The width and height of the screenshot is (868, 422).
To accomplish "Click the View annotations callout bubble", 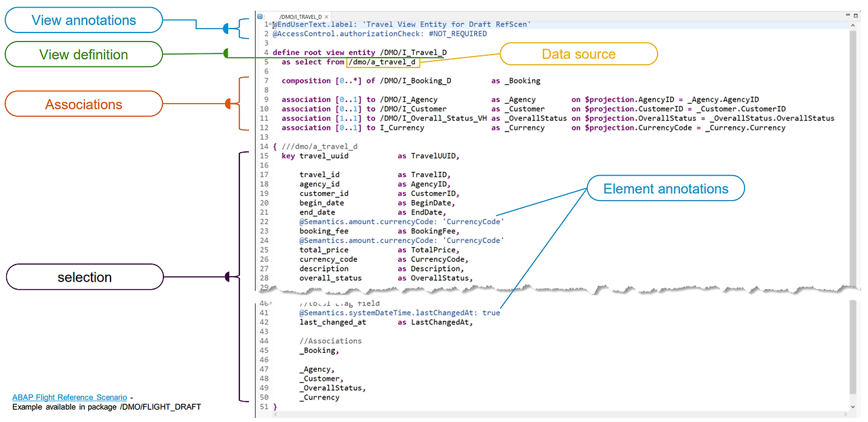I will coord(83,20).
